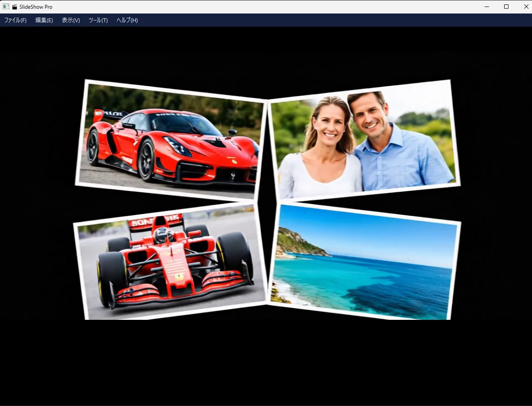
Task: Minimize the SlideShow Pro window
Action: pos(486,7)
